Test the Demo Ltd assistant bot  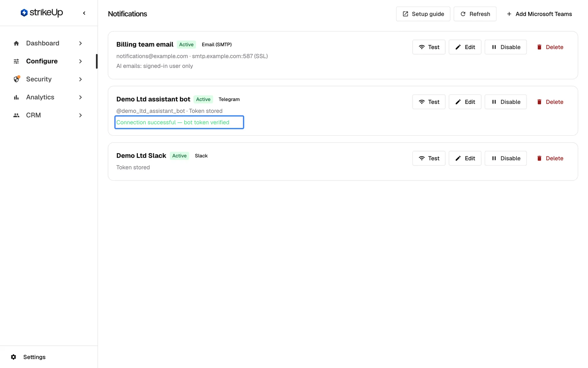[429, 102]
